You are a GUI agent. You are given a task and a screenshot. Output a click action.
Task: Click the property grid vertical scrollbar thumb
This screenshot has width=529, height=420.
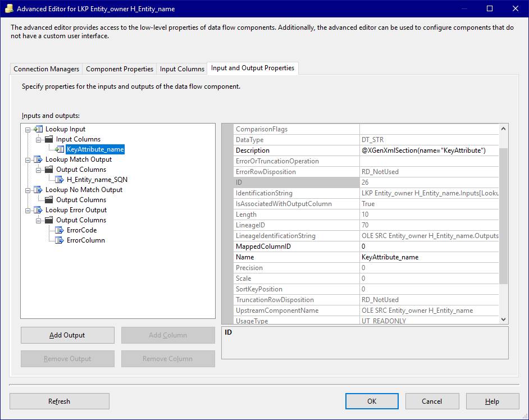(x=503, y=216)
